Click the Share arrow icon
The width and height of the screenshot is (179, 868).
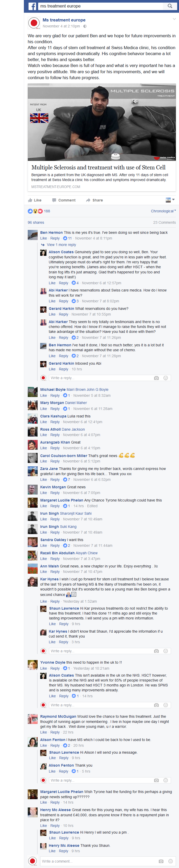point(88,200)
